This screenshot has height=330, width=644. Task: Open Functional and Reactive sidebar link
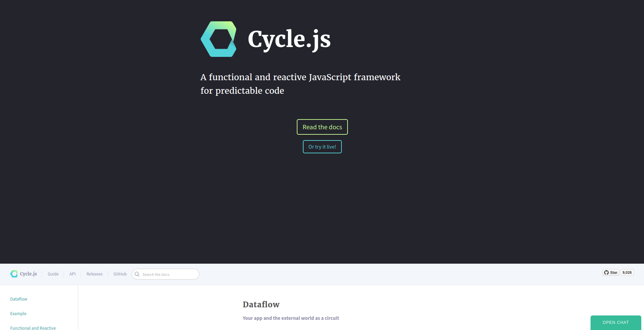tap(33, 328)
